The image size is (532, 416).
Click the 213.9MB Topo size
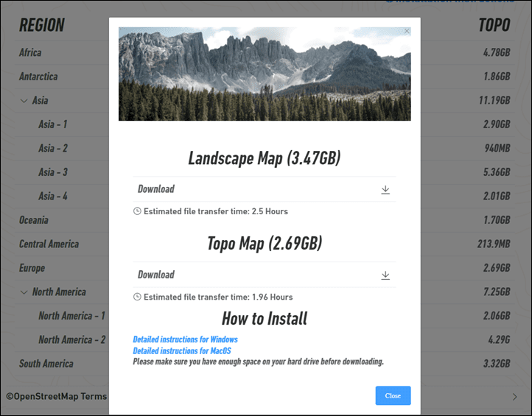(x=494, y=244)
